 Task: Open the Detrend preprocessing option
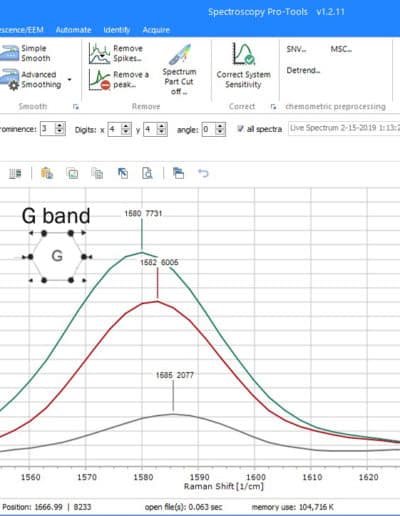tap(303, 70)
